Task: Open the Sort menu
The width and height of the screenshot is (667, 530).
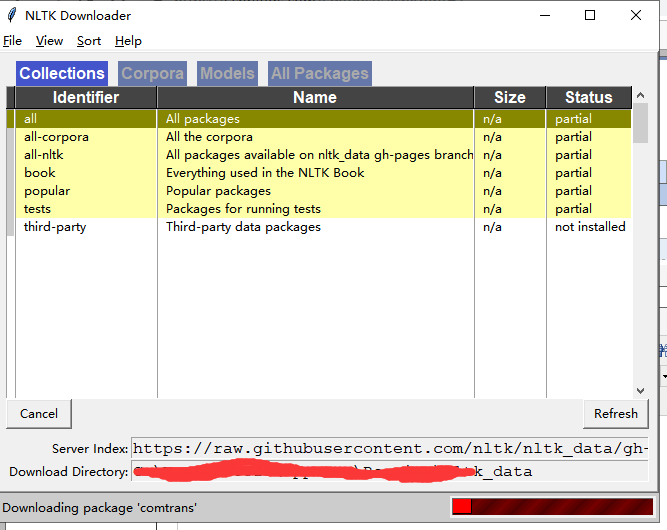Action: pos(89,41)
